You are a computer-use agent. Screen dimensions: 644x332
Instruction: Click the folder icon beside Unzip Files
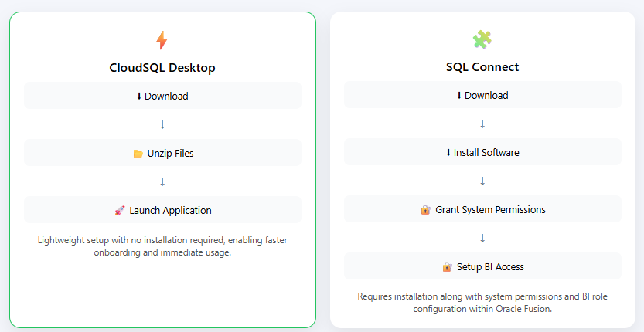138,154
